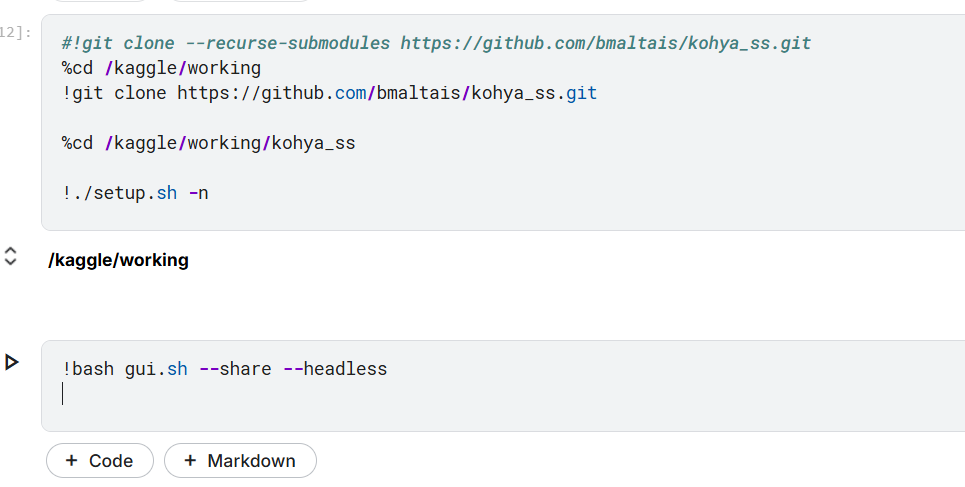Add a new Code cell
The image size is (965, 487).
click(x=99, y=461)
